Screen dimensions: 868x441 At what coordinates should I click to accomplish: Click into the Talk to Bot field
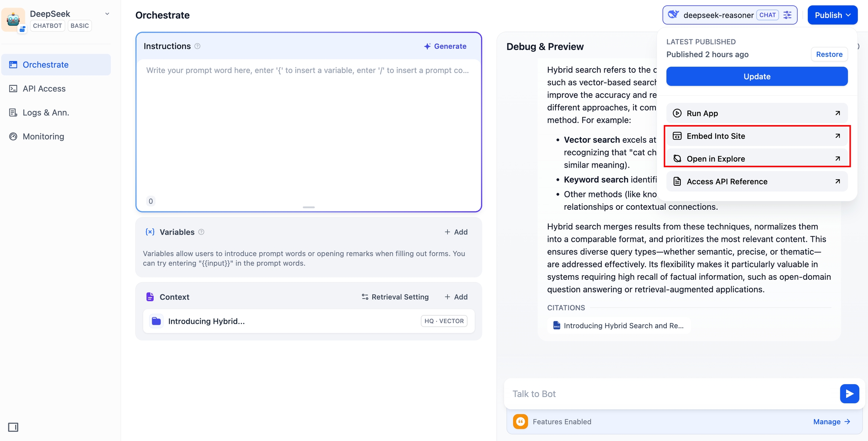point(671,394)
